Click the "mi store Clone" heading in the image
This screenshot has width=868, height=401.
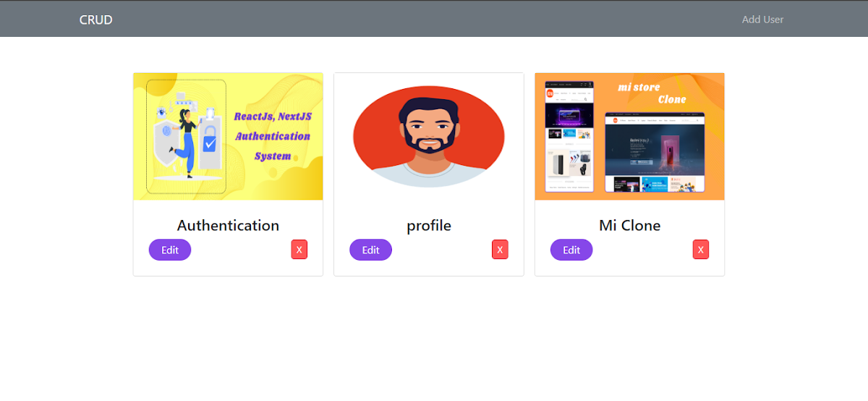pyautogui.click(x=651, y=93)
